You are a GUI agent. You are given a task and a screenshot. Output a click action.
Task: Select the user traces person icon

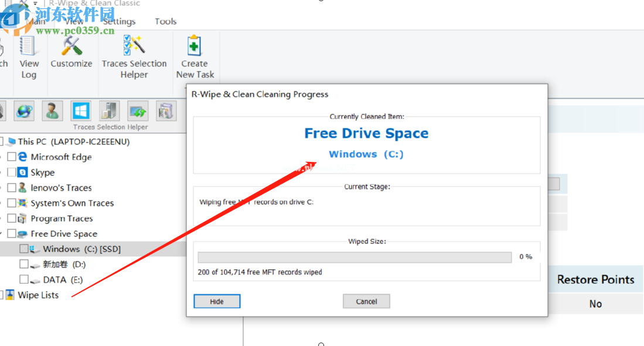(53, 110)
